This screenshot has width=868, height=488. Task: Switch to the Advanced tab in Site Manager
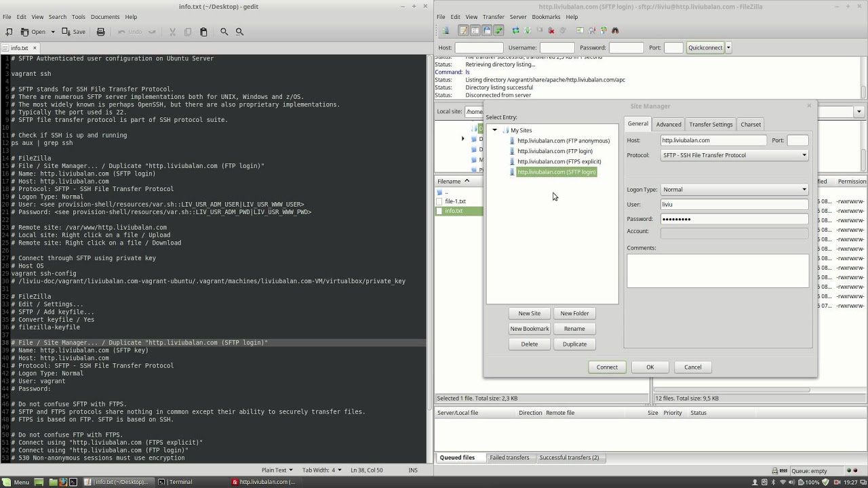669,124
